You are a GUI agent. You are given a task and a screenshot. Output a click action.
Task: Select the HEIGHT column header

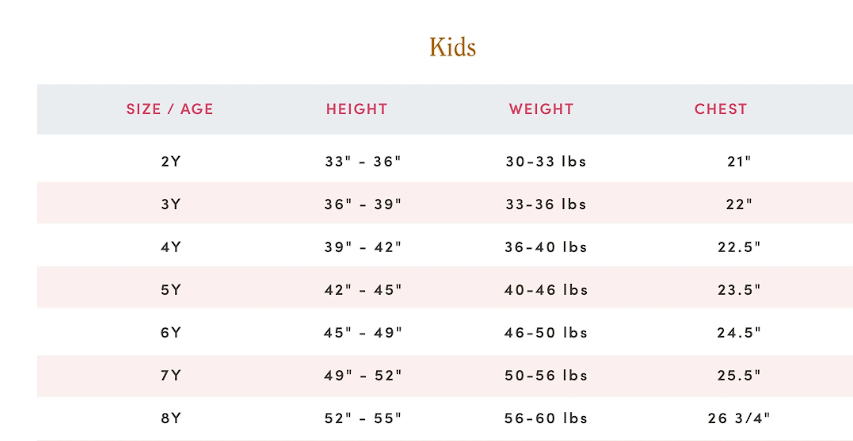[x=357, y=109]
